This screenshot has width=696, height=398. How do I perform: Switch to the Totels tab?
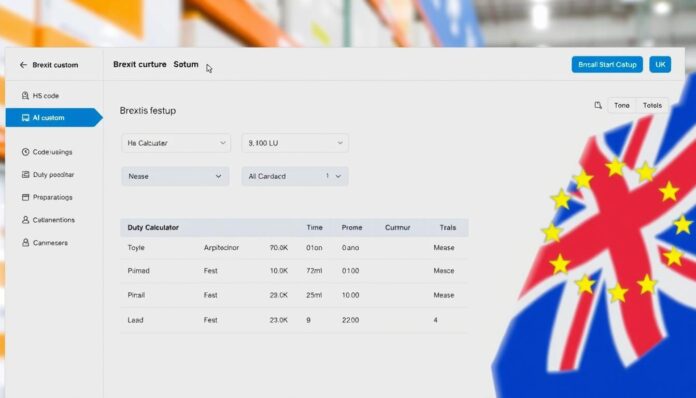pos(652,105)
